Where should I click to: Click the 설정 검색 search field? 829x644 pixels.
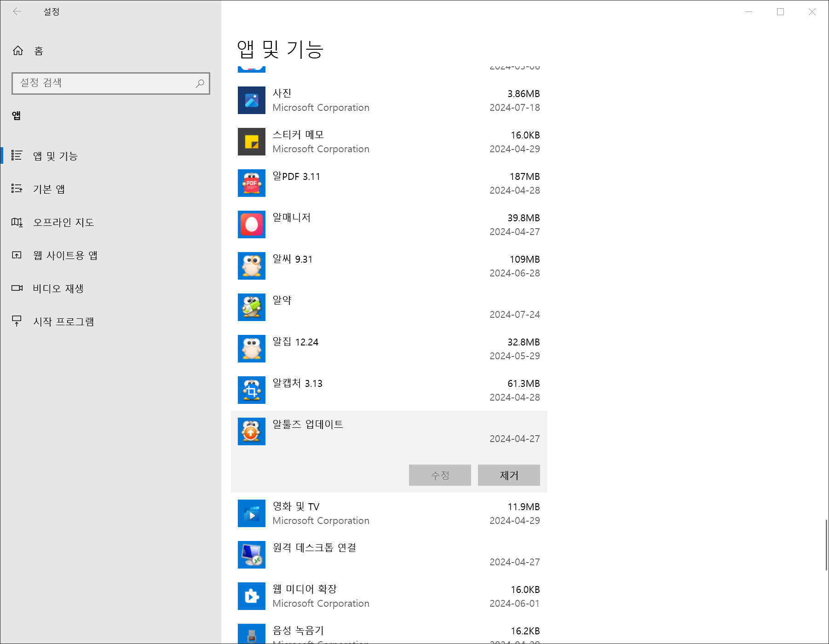(x=111, y=83)
